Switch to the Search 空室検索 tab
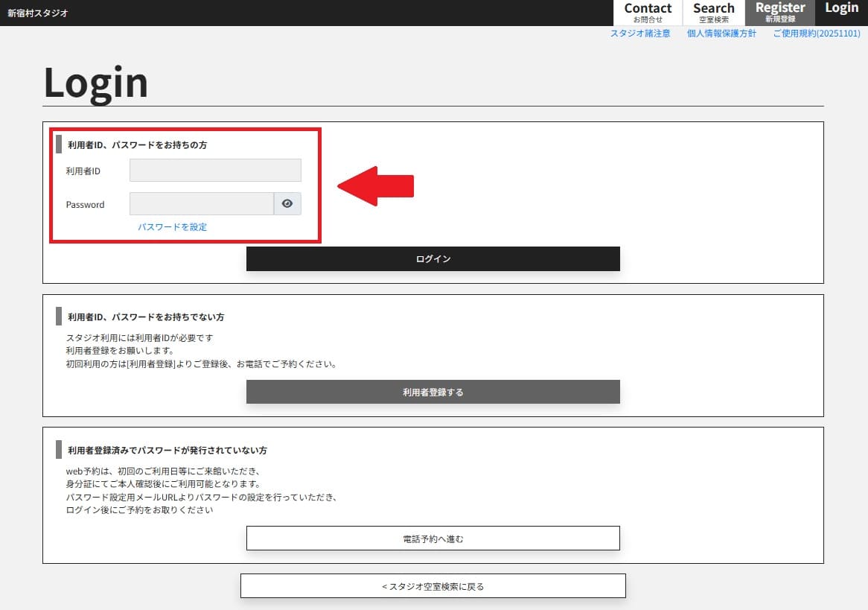 [713, 13]
